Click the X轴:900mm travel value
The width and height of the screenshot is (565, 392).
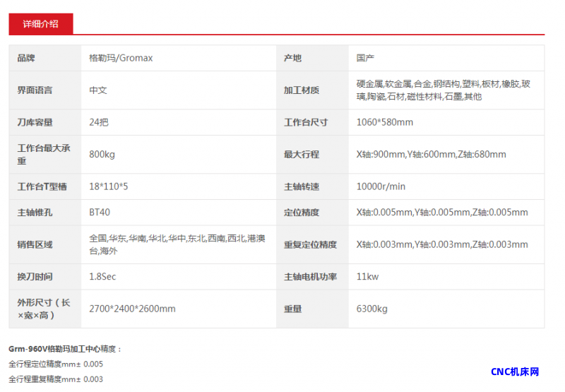click(432, 155)
